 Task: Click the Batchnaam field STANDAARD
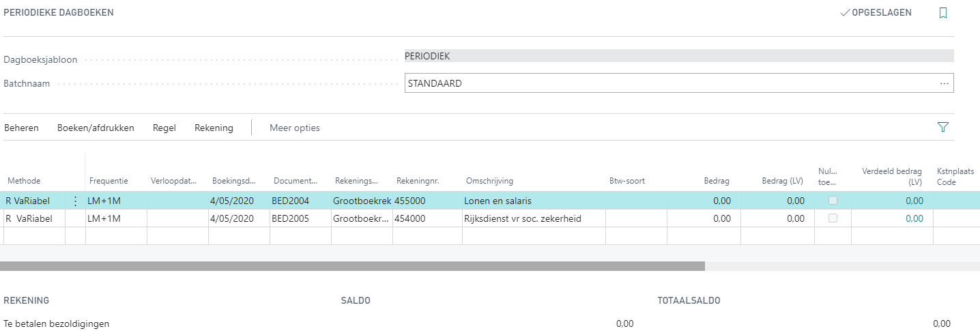coord(679,83)
